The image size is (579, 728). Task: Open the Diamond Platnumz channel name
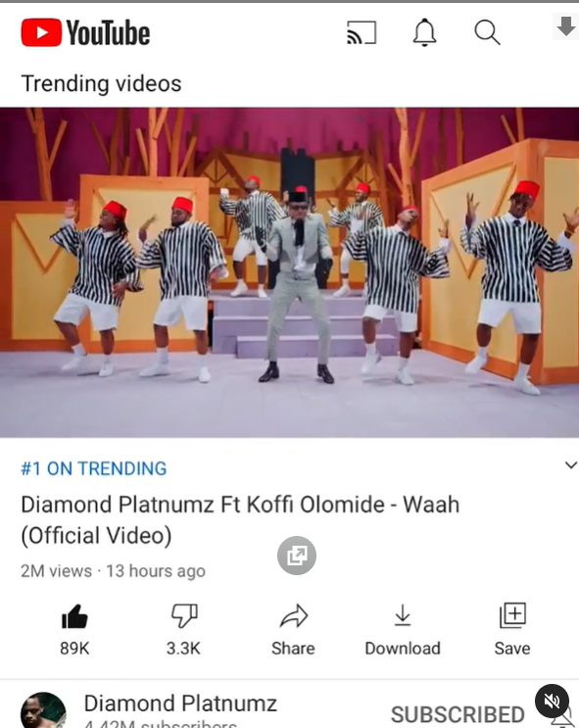(180, 704)
